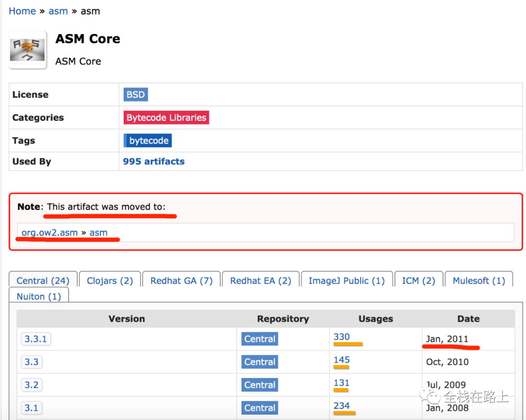The width and height of the screenshot is (526, 420).
Task: Go to Home breadcrumb link
Action: pyautogui.click(x=22, y=11)
